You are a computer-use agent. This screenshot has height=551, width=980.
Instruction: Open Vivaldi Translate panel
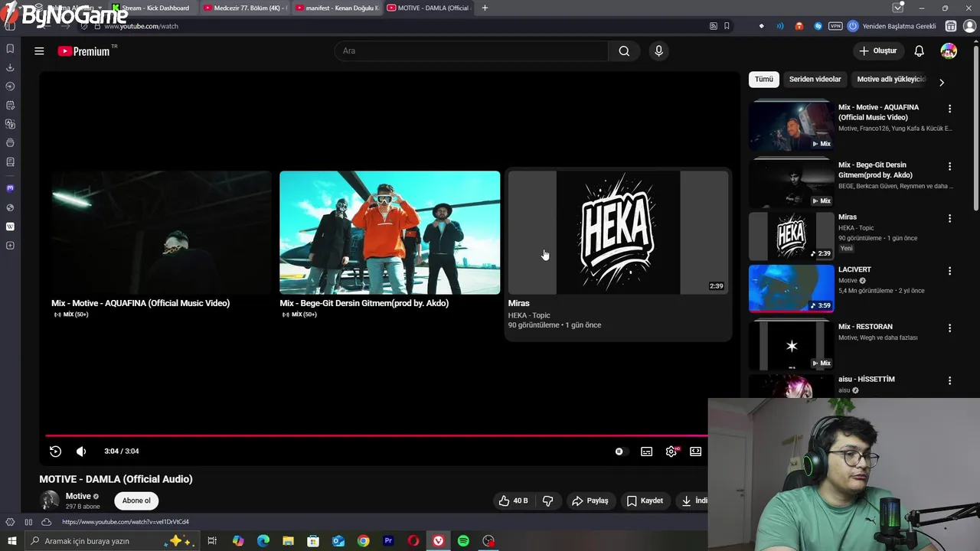pos(10,124)
